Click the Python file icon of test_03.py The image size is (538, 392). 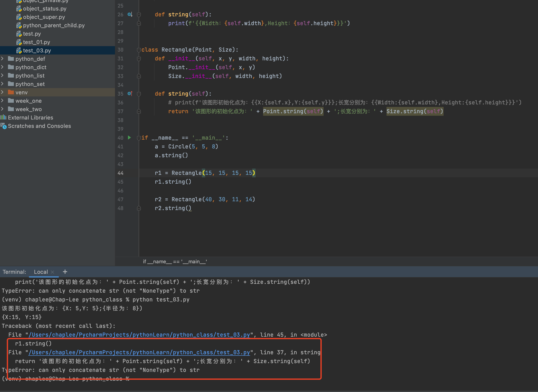(19, 51)
